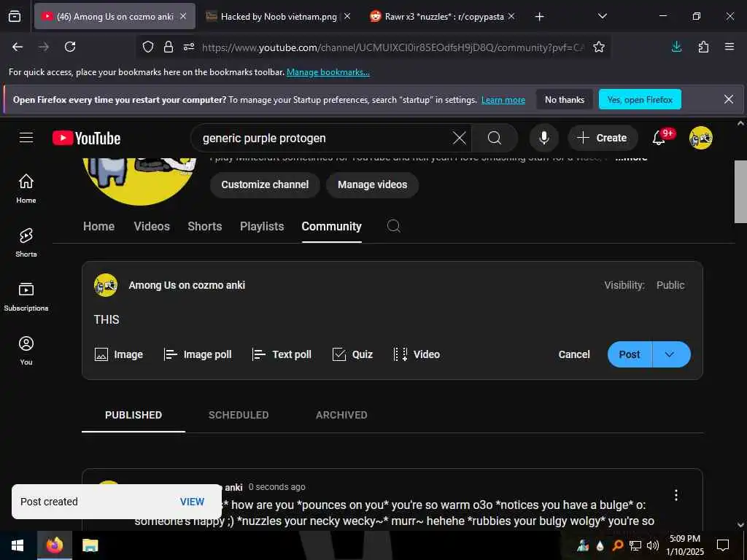The height and width of the screenshot is (560, 747).
Task: Start voice search with the microphone
Action: coord(543,138)
